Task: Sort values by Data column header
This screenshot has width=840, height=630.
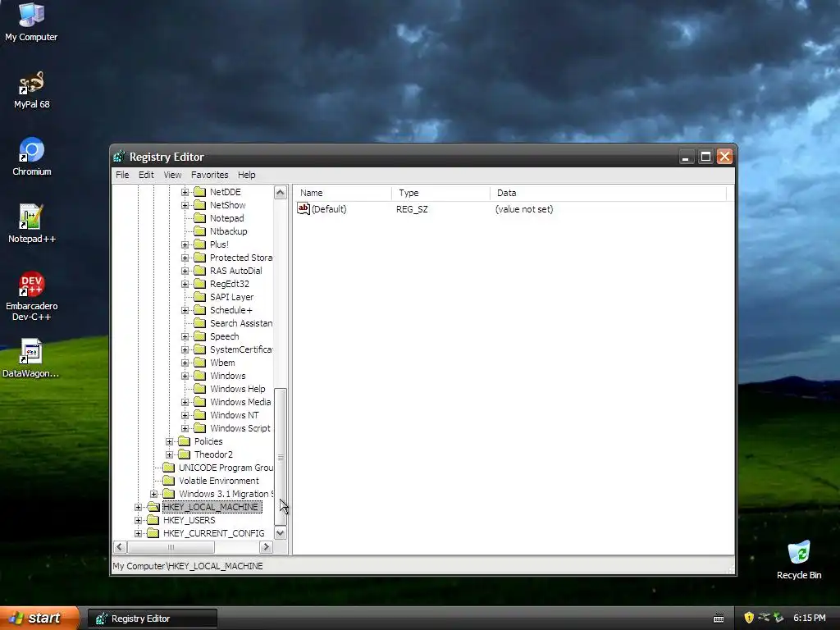Action: click(x=608, y=193)
